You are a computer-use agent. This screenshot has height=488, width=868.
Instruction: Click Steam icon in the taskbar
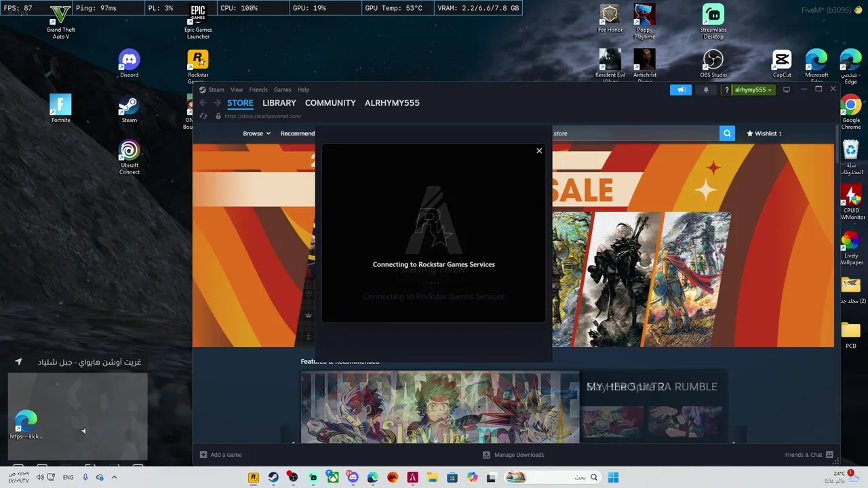(273, 477)
